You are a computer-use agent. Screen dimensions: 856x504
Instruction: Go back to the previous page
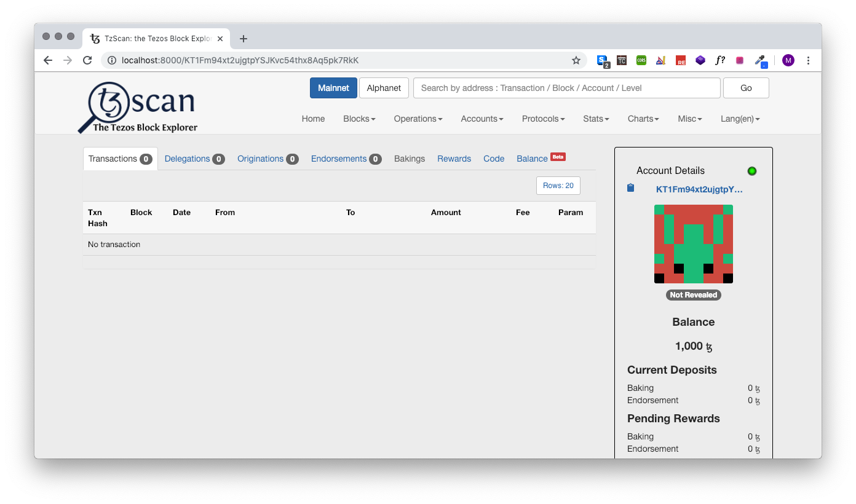pos(48,60)
